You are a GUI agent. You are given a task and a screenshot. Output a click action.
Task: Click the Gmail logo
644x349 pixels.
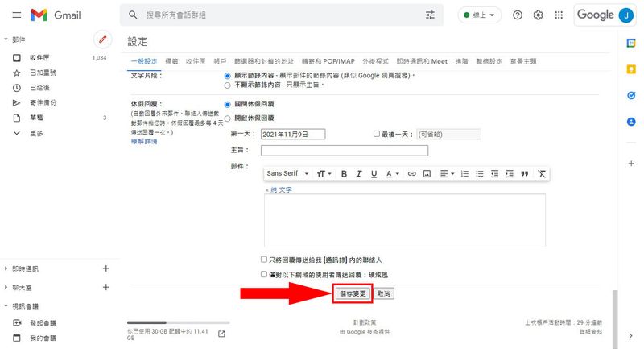(56, 15)
